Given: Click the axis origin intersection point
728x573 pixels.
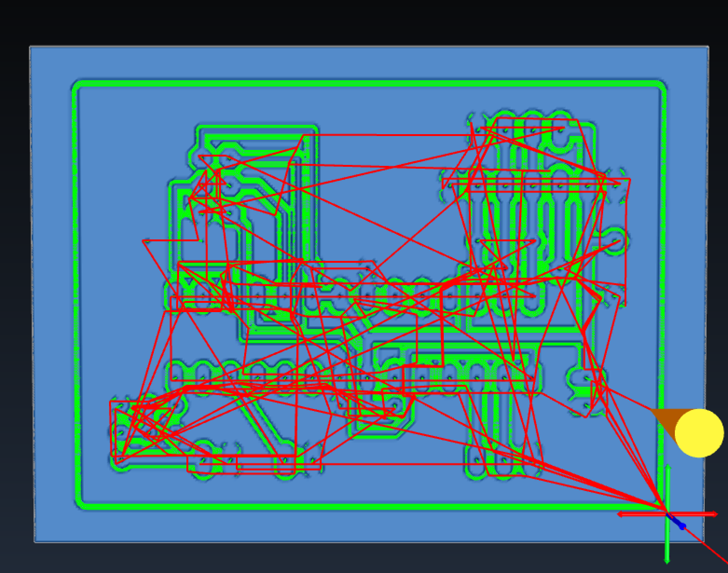Looking at the screenshot, I should pos(667,514).
